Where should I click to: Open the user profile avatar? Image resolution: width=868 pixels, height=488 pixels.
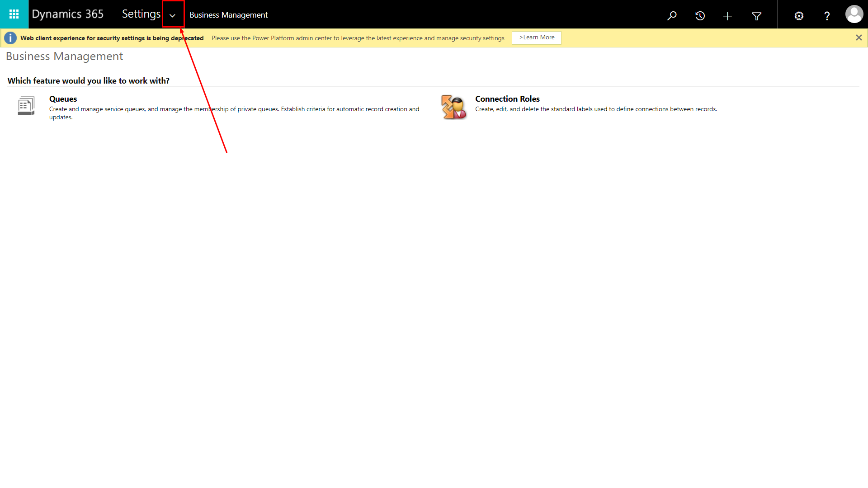coord(854,14)
